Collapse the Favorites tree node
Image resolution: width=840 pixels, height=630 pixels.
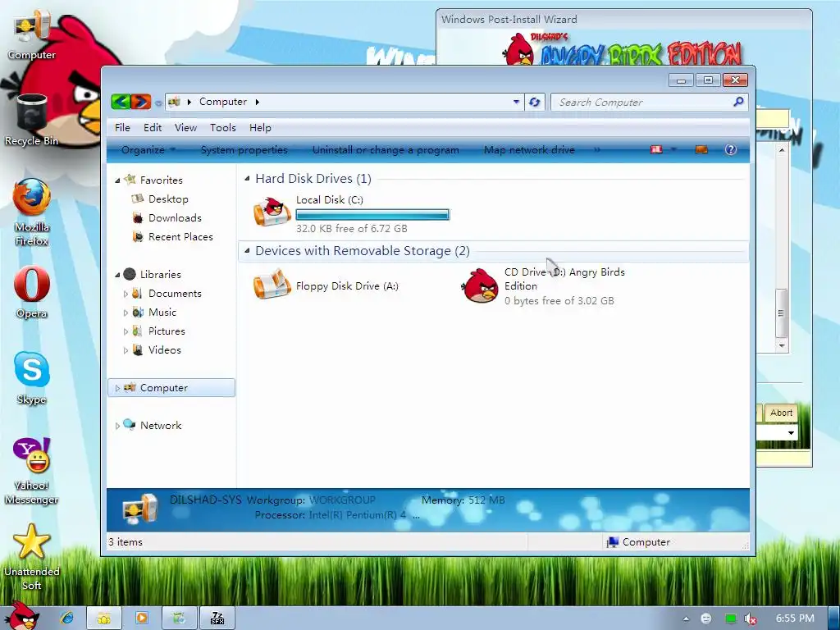(x=117, y=180)
